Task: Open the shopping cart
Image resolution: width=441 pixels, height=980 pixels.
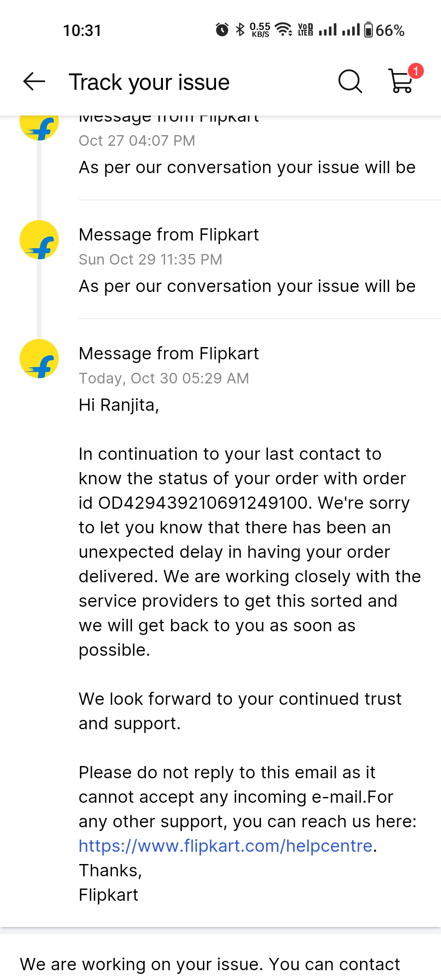Action: [x=401, y=82]
